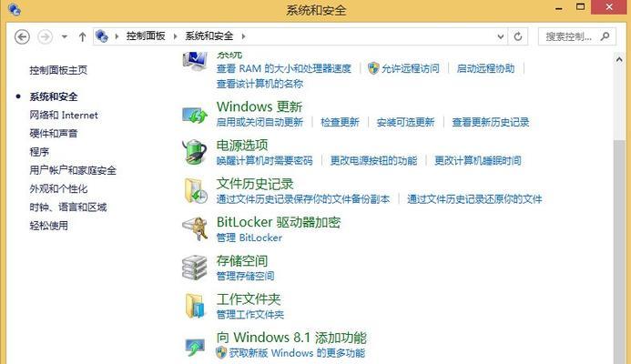The width and height of the screenshot is (631, 364).
Task: Open the BitLocker 驱动器加密 heading
Action: pyautogui.click(x=279, y=222)
